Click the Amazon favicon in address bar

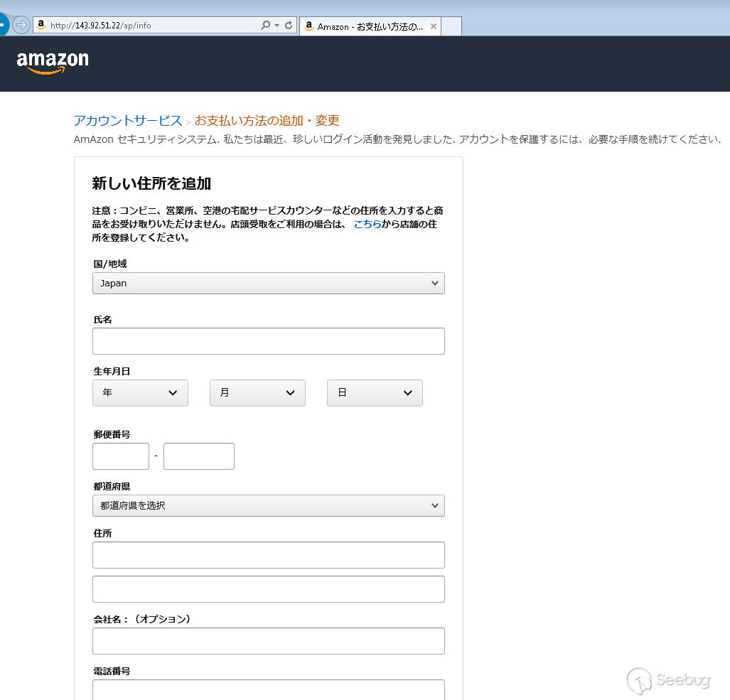coord(41,25)
